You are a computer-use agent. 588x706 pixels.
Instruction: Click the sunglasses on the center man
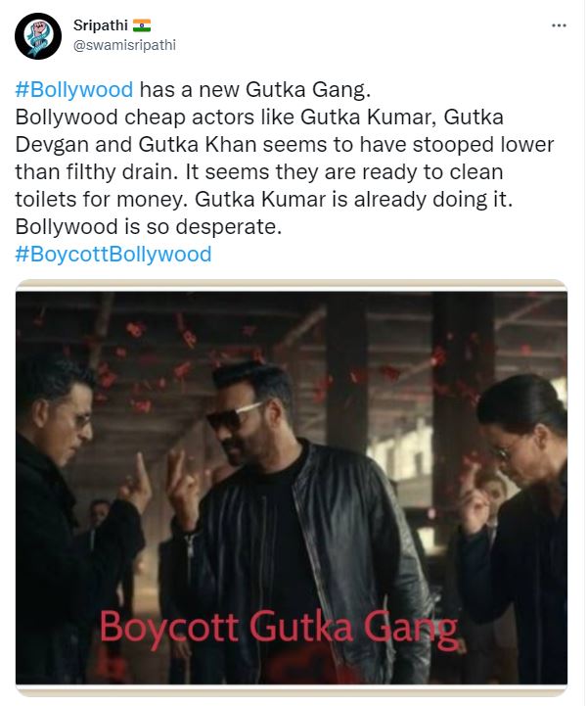coord(234,416)
